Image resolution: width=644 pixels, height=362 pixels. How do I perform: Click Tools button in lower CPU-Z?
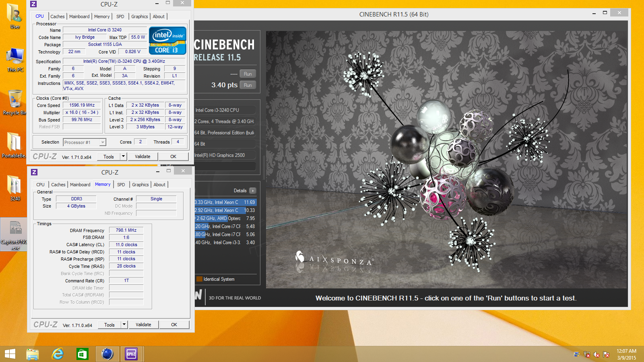pos(109,325)
